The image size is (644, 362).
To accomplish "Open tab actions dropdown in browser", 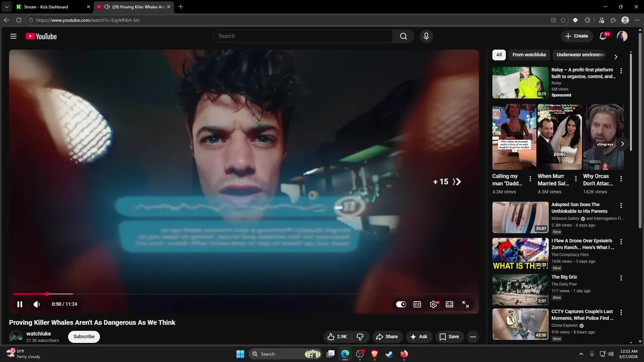I will [x=7, y=7].
